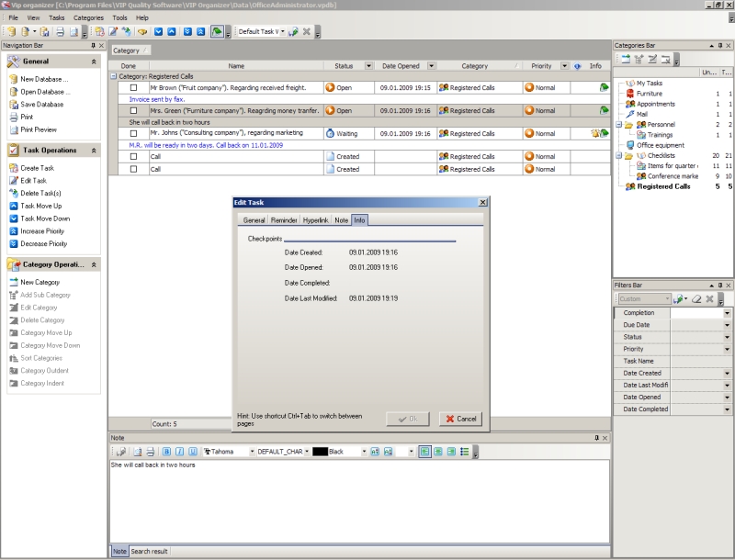Screen dimensions: 735x560
Task: Click the Cancel button in Edit Task
Action: point(460,419)
